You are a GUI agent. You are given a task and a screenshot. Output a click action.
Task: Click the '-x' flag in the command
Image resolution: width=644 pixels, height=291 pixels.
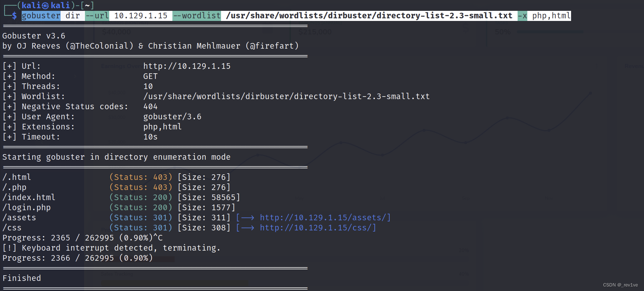(x=522, y=16)
